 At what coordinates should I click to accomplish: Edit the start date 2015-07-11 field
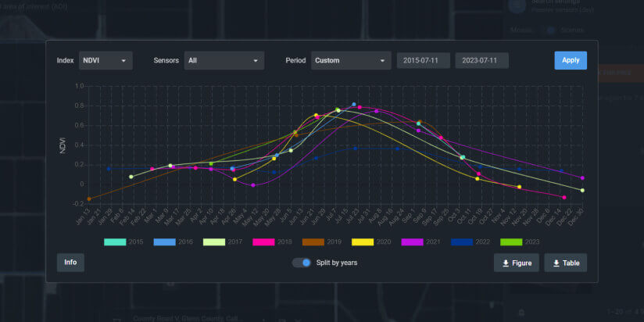(x=423, y=60)
